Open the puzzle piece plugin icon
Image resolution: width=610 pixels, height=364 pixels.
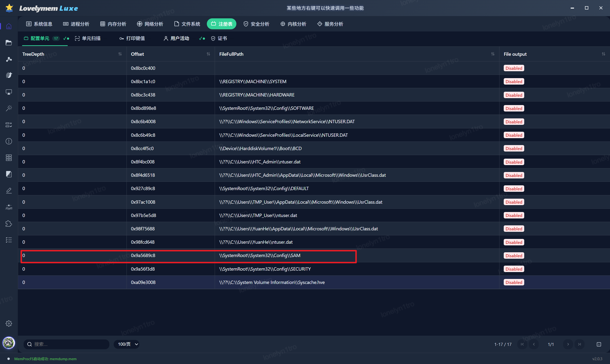click(x=9, y=223)
